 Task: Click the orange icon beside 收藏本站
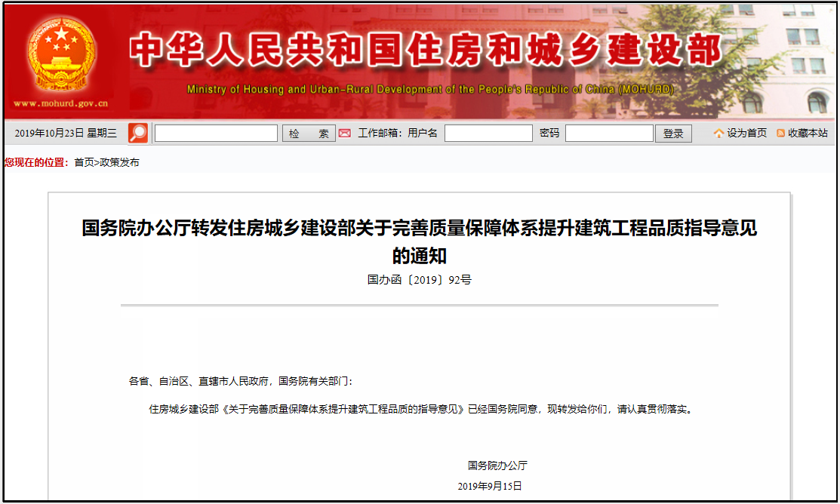point(780,134)
